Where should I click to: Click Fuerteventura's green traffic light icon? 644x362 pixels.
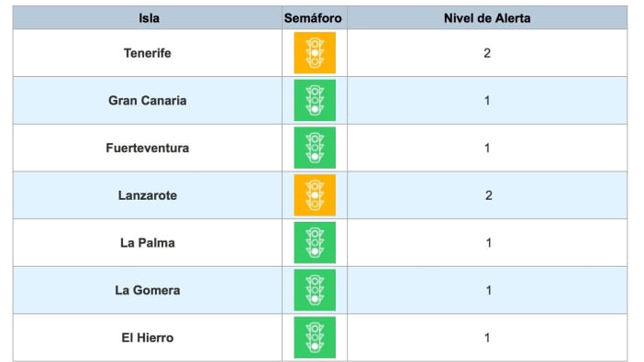click(315, 148)
